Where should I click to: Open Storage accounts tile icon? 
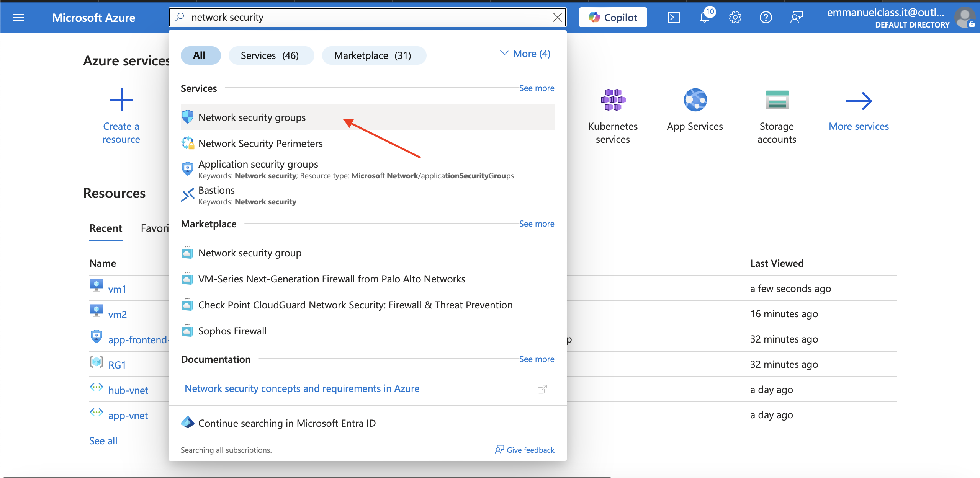tap(777, 100)
